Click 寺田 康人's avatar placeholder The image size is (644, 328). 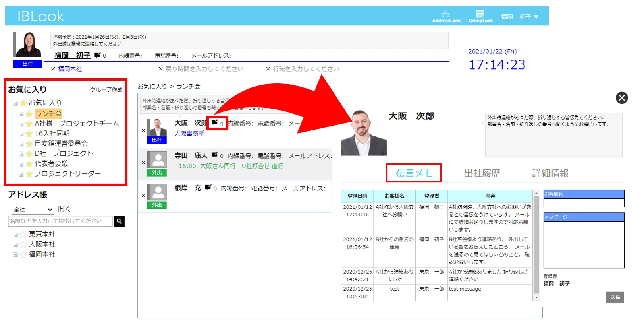[x=157, y=160]
